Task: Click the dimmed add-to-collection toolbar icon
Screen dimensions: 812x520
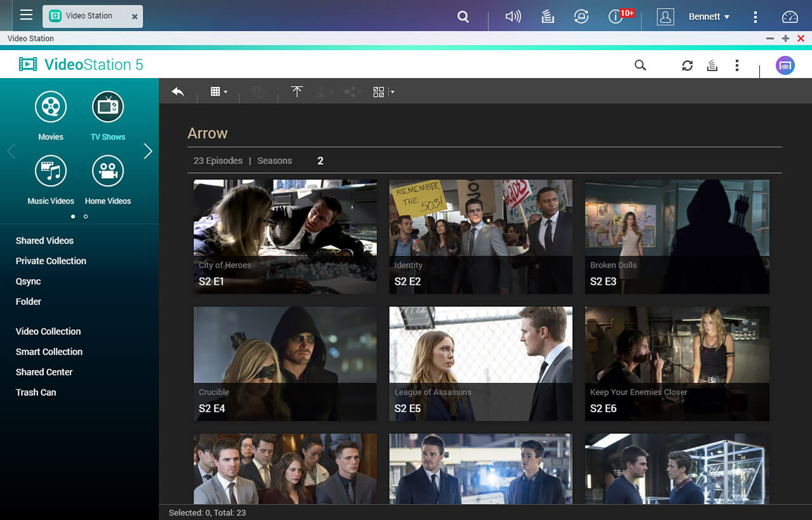Action: click(259, 92)
